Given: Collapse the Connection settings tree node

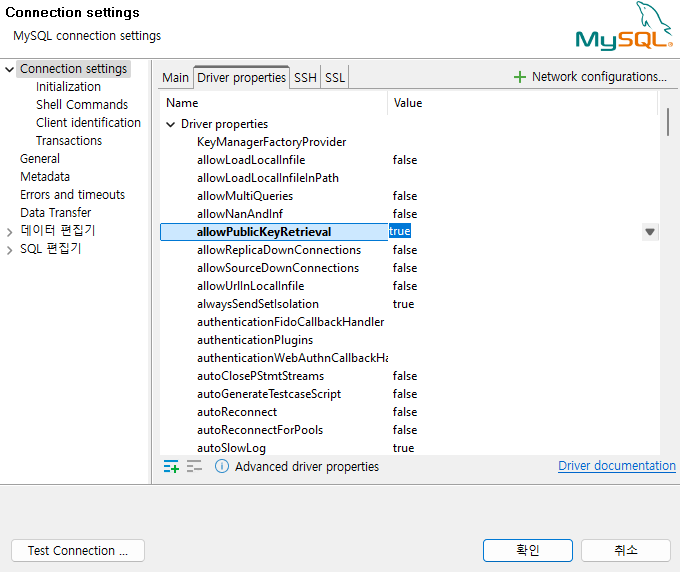Looking at the screenshot, I should coord(10,69).
